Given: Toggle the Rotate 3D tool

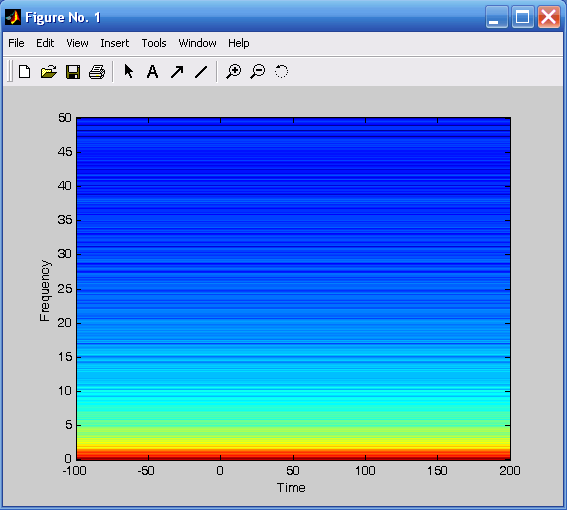Looking at the screenshot, I should click(x=281, y=71).
